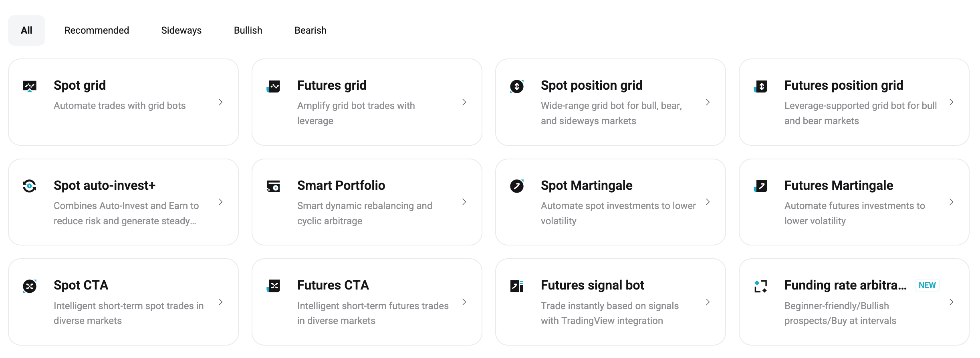This screenshot has width=980, height=358.
Task: Click the Spot position grid icon
Action: coord(517,86)
